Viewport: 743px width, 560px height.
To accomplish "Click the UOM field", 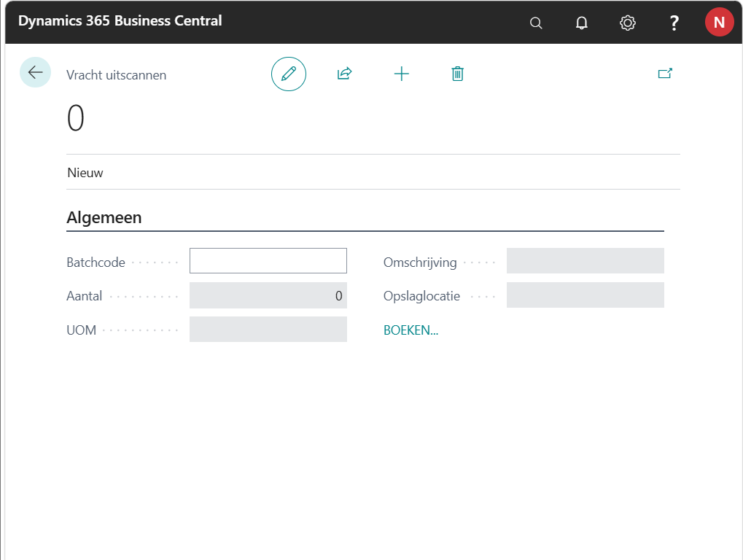I will tap(268, 330).
